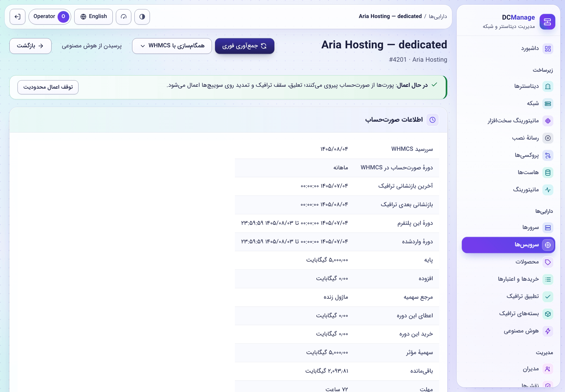Open سرورها servers icon

coord(548,228)
